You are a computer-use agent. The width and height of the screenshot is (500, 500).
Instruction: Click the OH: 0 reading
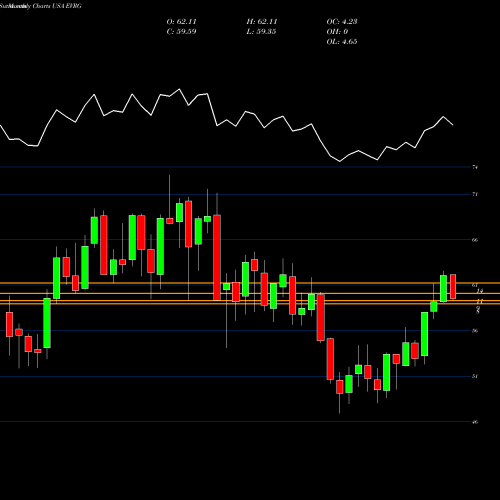point(337,32)
